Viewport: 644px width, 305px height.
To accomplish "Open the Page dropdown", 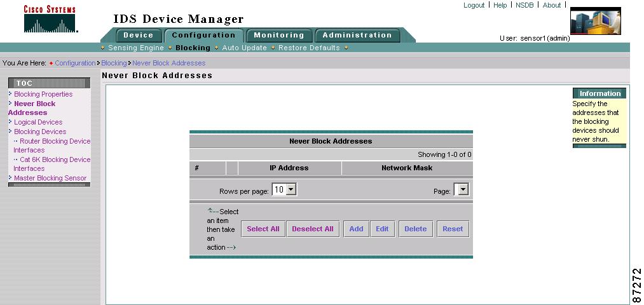I will [462, 189].
